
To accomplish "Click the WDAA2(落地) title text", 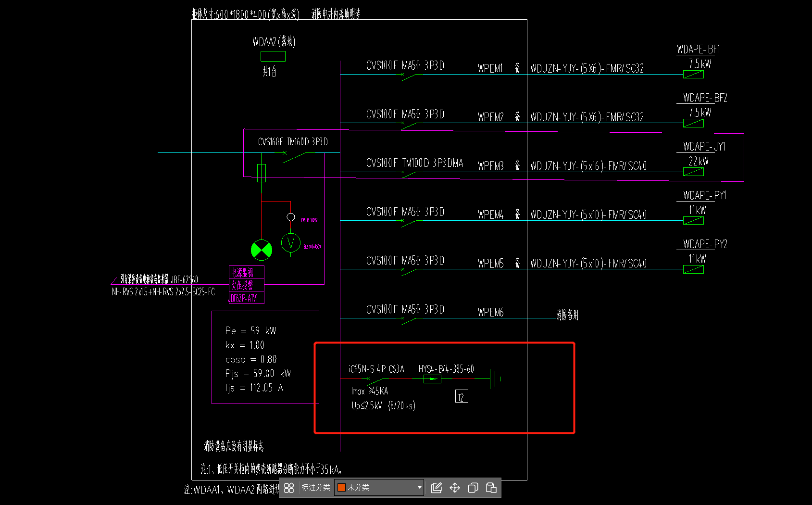I will point(274,42).
